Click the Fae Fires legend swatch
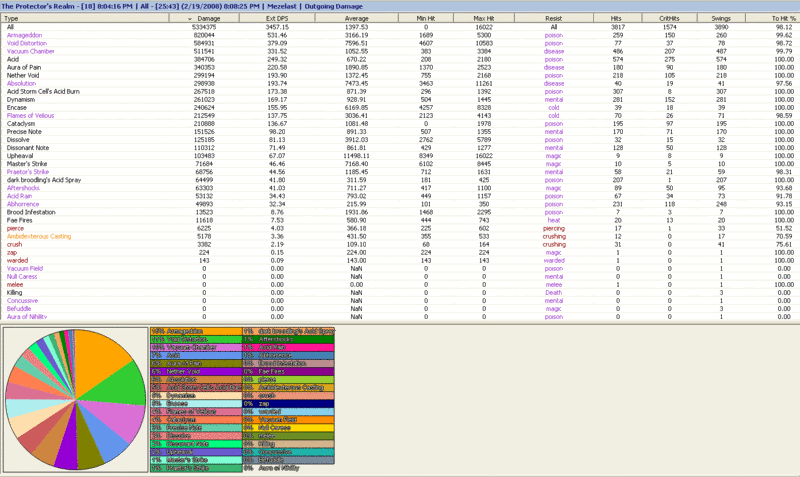Screen dimensions: 800x477 tap(288, 371)
